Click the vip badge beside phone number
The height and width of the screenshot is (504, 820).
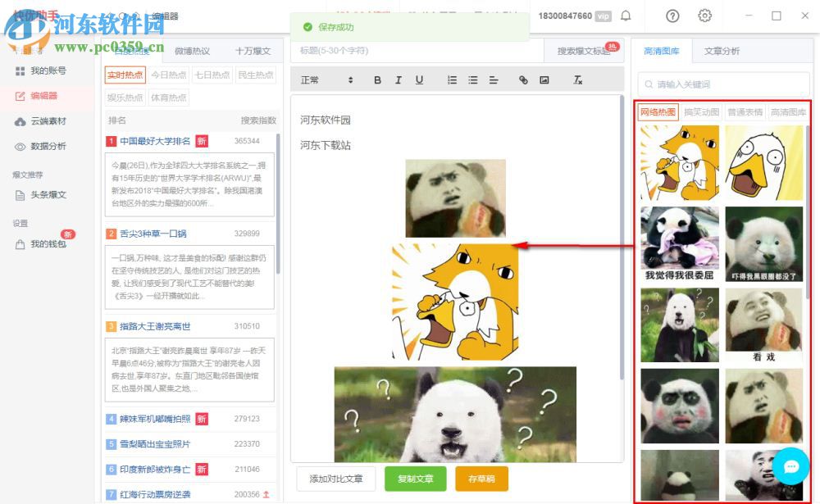pos(603,16)
